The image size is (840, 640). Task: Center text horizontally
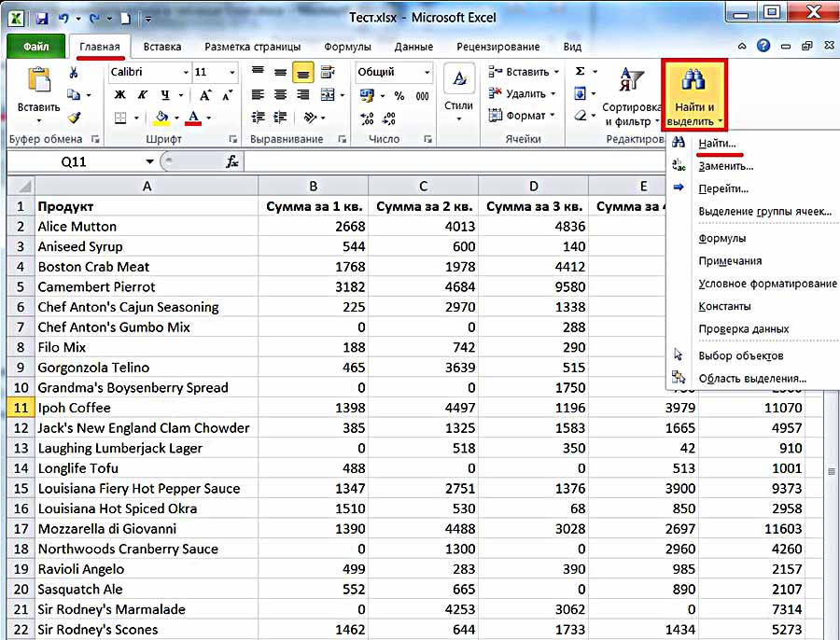(280, 95)
